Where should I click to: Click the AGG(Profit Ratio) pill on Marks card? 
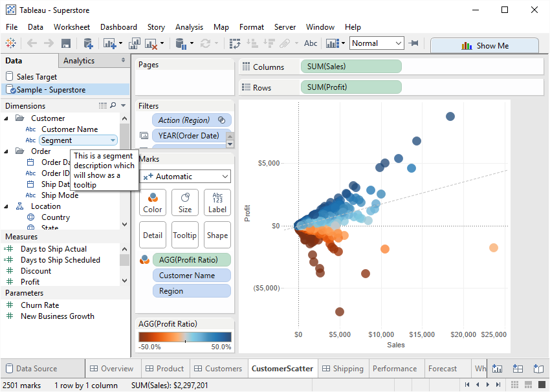[192, 260]
